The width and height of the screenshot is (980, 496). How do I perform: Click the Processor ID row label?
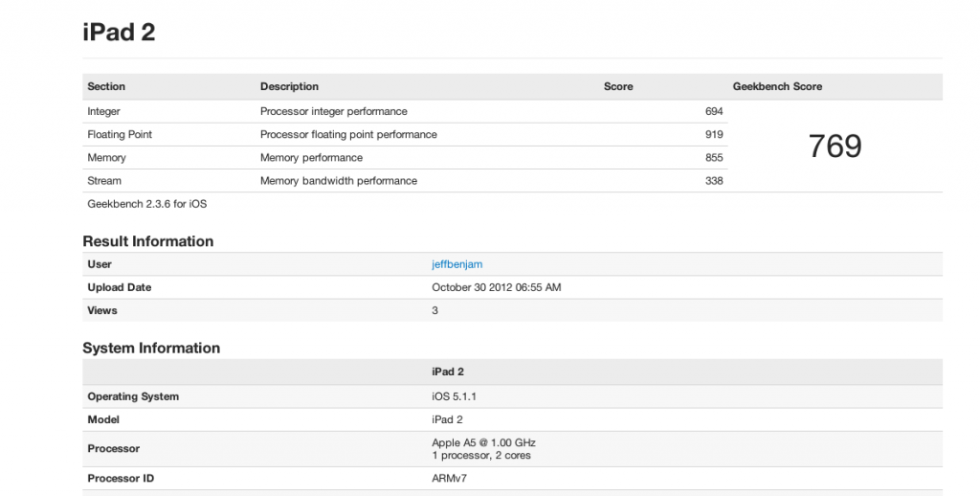coord(121,479)
